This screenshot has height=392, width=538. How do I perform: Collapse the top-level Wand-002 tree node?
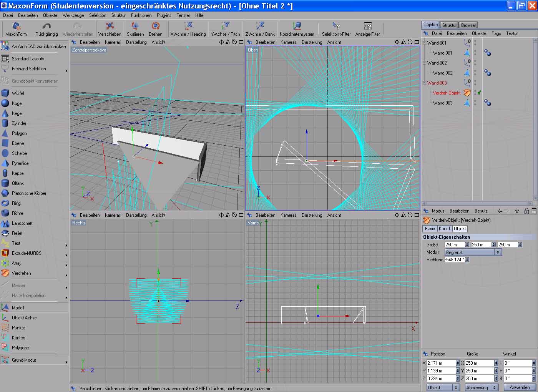(425, 63)
